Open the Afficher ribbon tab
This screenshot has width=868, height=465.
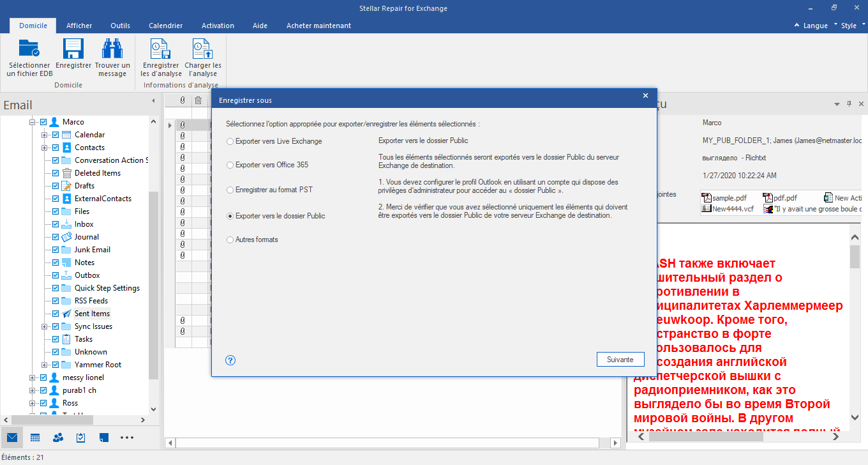click(79, 26)
